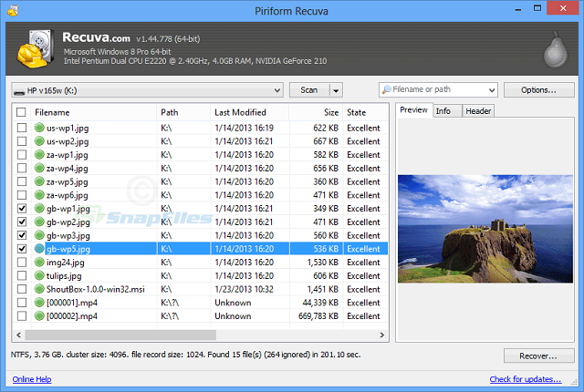Expand the Scan button dropdown arrow
The image size is (584, 392).
335,90
